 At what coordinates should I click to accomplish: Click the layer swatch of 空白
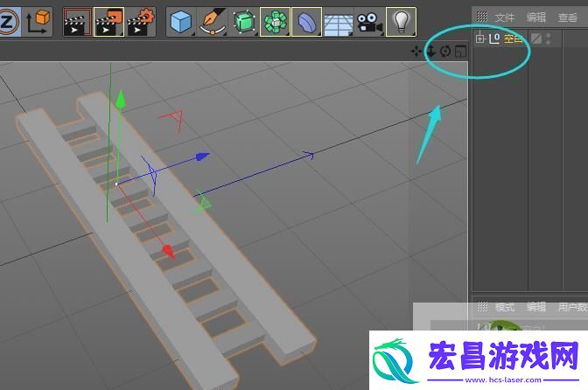pyautogui.click(x=536, y=38)
